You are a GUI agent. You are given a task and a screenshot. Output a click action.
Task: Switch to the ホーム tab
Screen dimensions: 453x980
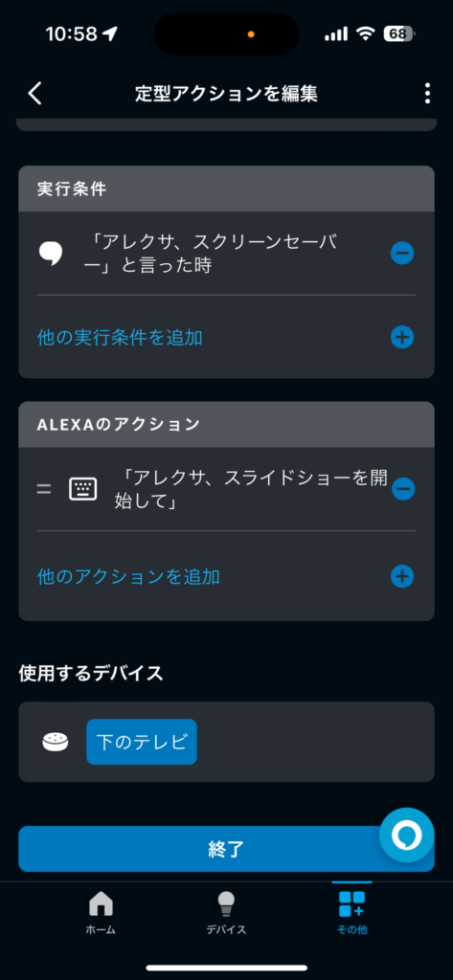[x=101, y=912]
